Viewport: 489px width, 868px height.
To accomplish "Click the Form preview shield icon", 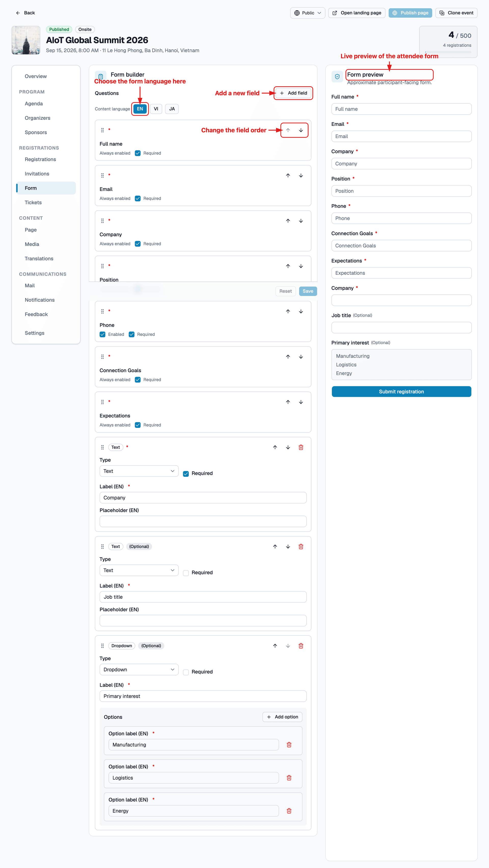I will point(337,76).
